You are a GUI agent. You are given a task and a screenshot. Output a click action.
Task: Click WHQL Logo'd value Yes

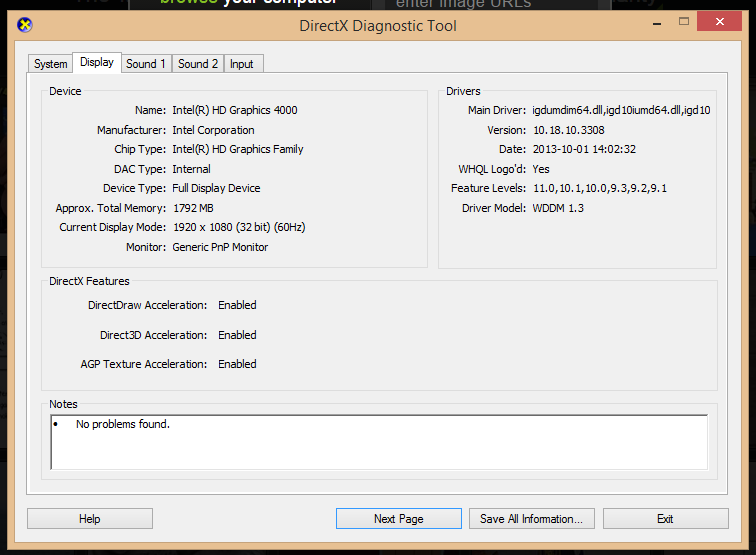point(540,169)
